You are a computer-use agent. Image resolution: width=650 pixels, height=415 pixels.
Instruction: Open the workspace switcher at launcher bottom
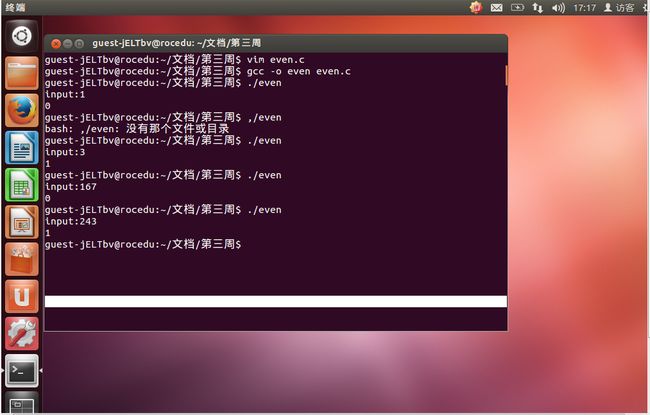point(22,403)
